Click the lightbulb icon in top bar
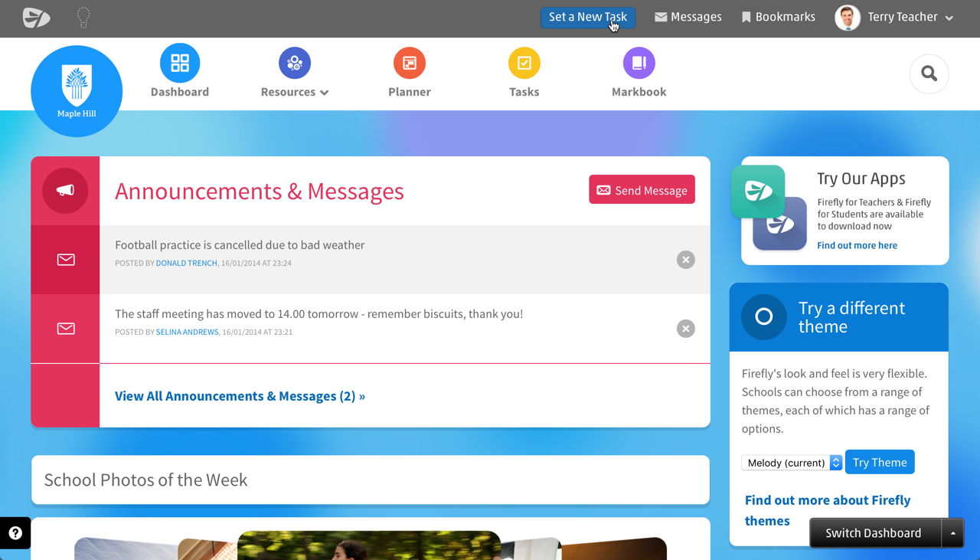Image resolution: width=980 pixels, height=560 pixels. click(x=83, y=17)
